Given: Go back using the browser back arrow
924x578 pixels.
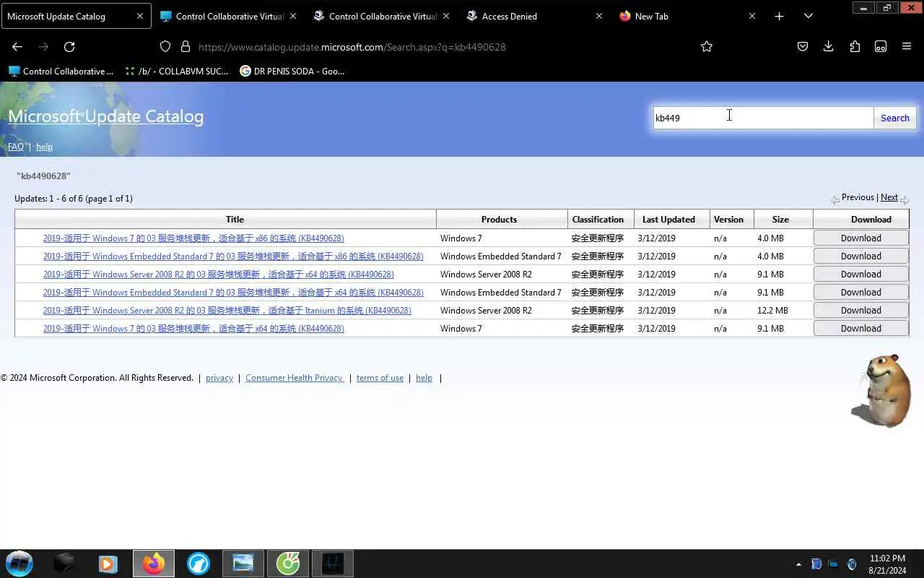Looking at the screenshot, I should (x=17, y=46).
